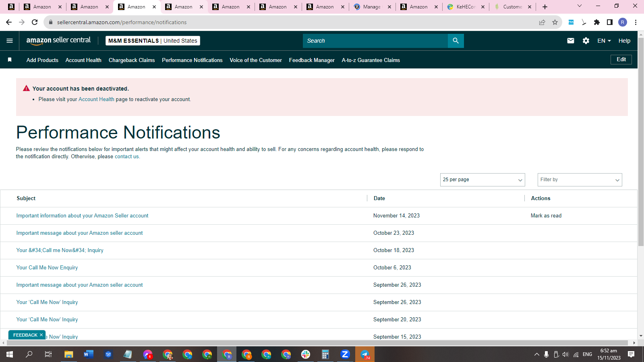Image resolution: width=644 pixels, height=362 pixels.
Task: Click the Help link in the header
Action: tap(624, 41)
